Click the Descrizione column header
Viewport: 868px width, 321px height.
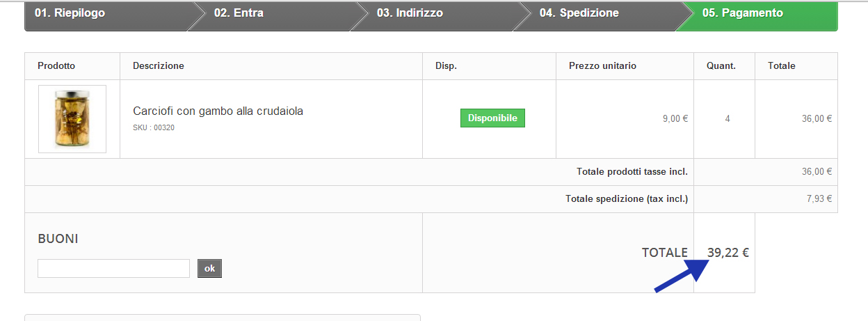[x=159, y=66]
